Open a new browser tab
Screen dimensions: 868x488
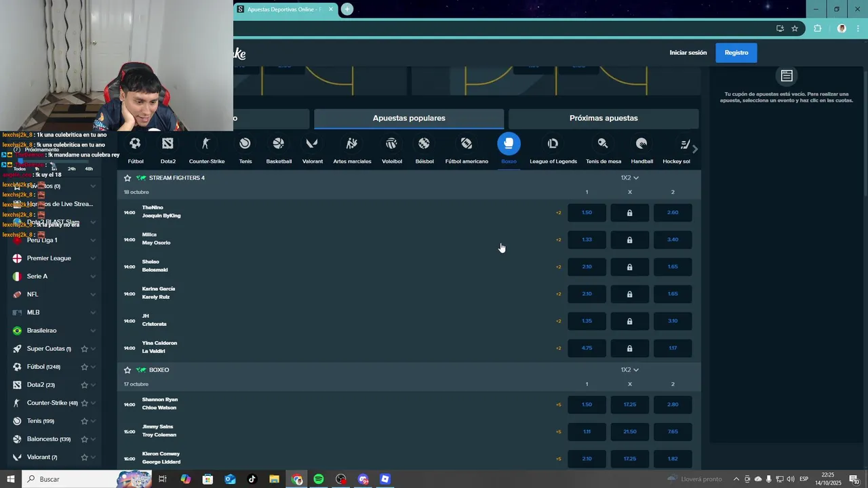(x=347, y=9)
